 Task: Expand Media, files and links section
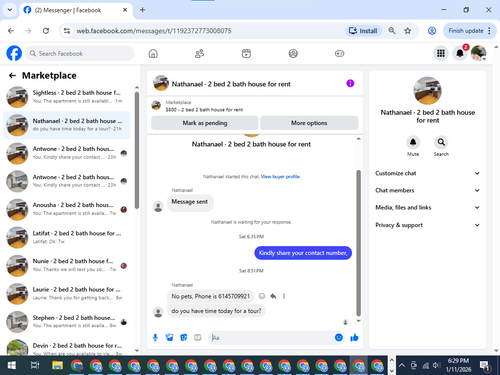[427, 207]
